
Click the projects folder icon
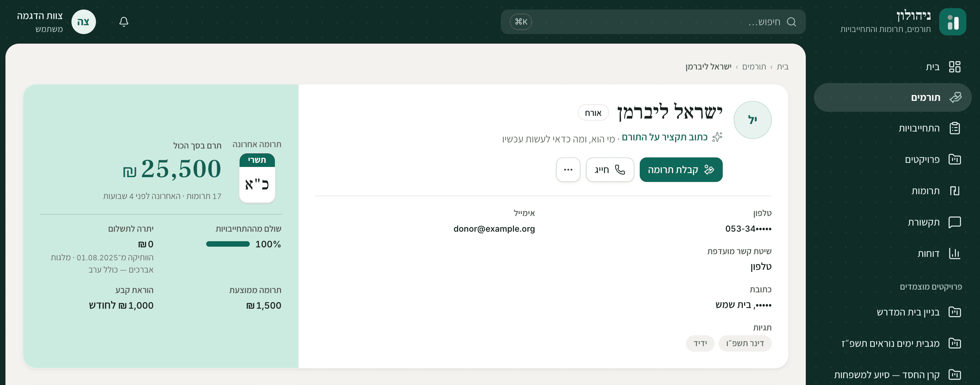coord(954,159)
